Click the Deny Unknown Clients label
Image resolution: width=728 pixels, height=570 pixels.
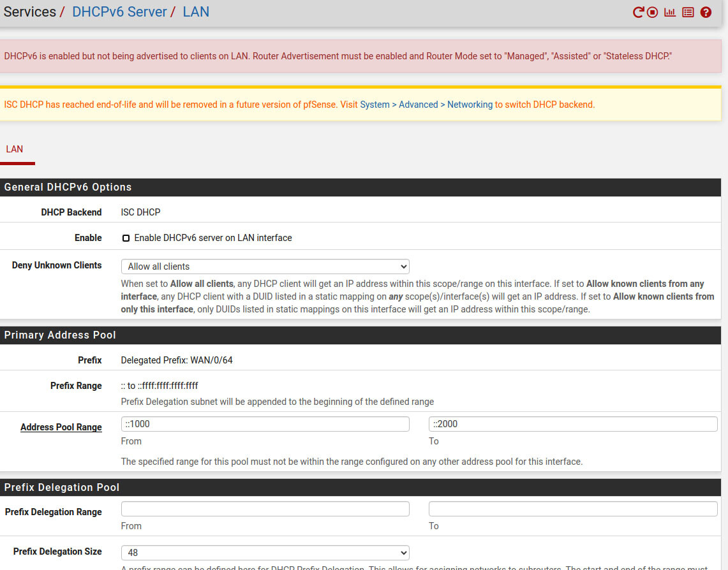click(x=57, y=265)
